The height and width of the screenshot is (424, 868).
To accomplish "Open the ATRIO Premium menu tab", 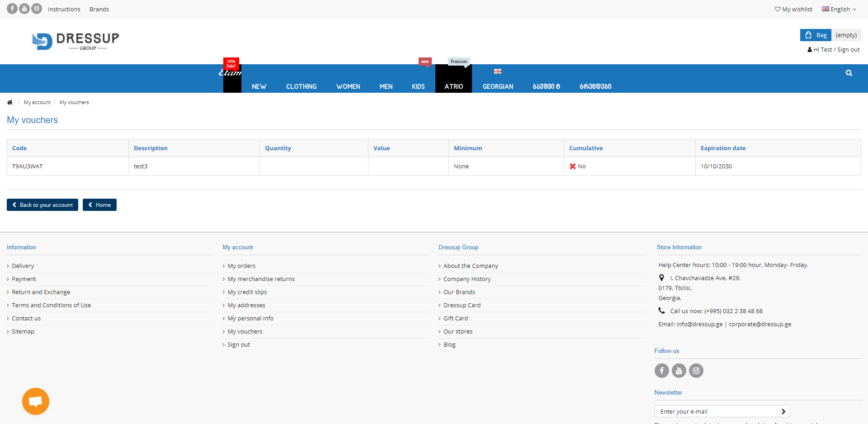I will click(453, 86).
